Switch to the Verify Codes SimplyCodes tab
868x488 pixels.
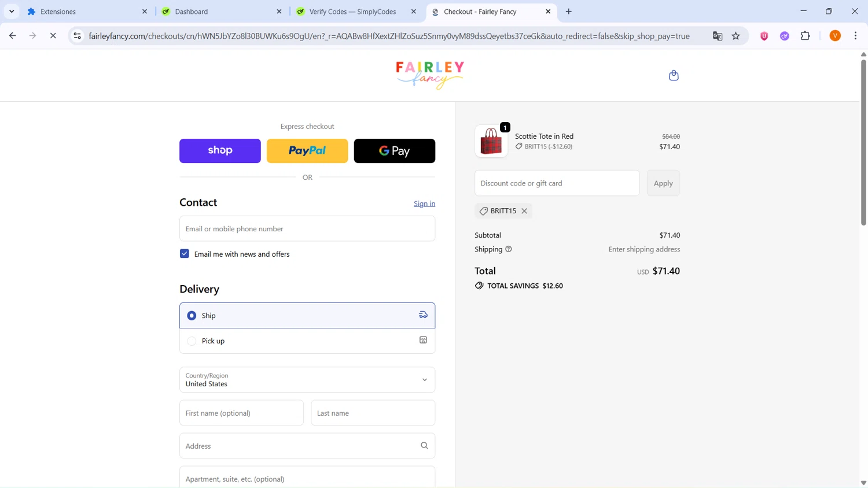tap(356, 12)
